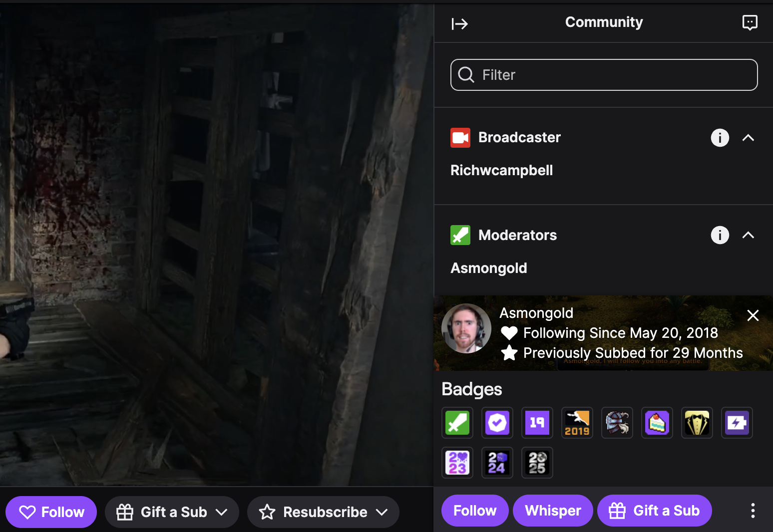Click the green Moderators sword icon
The image size is (773, 532).
pyautogui.click(x=460, y=235)
